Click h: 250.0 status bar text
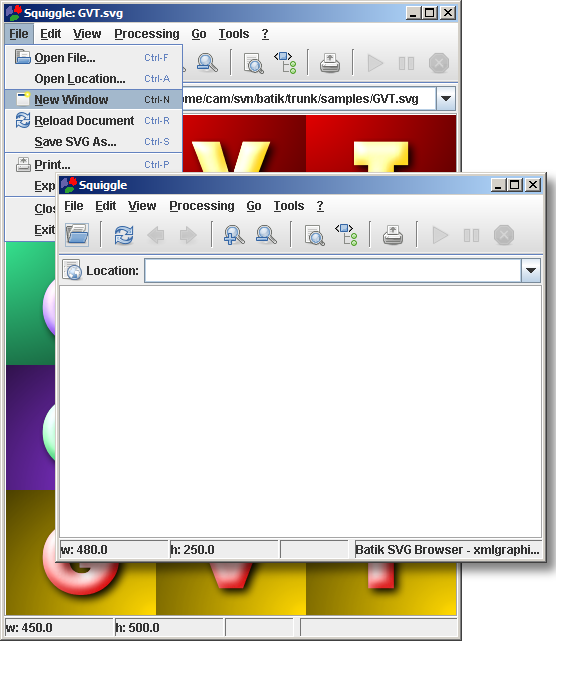The height and width of the screenshot is (698, 580). tap(192, 550)
